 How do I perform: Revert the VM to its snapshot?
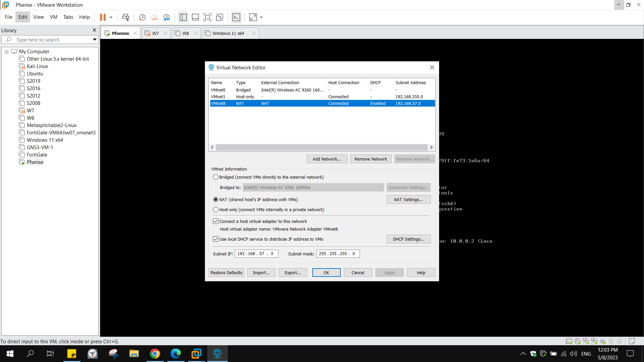coord(155,17)
